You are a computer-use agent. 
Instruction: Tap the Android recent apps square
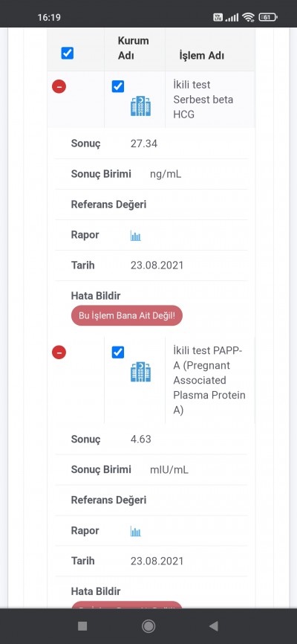[x=82, y=626]
